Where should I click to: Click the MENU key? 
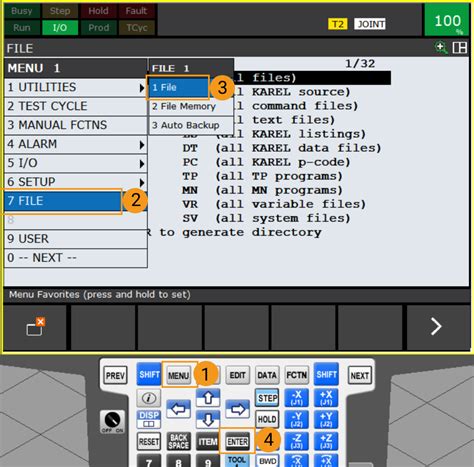click(178, 376)
